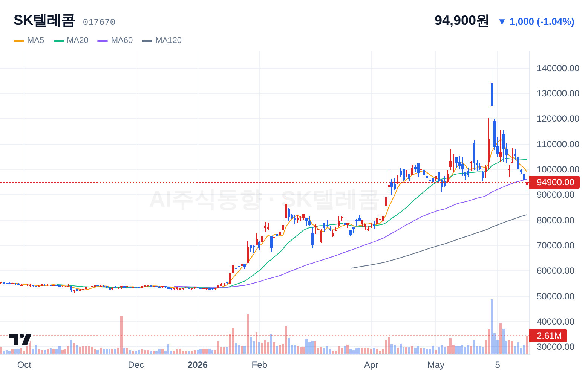The width and height of the screenshot is (588, 375).
Task: Click the TradingView logo on the chart
Action: (x=20, y=339)
